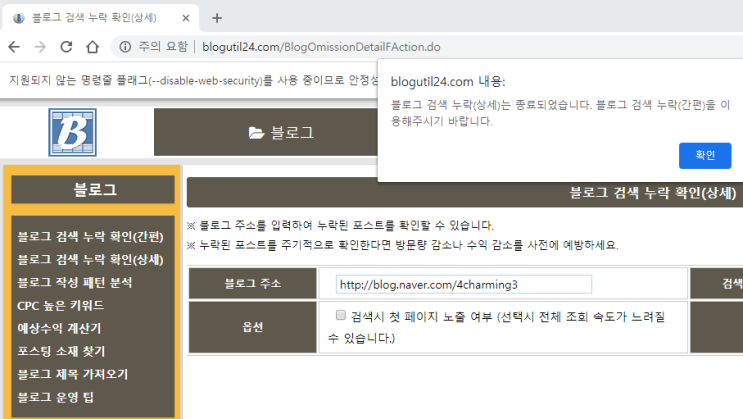Go to browser home page icon
The image size is (743, 419).
tap(92, 46)
